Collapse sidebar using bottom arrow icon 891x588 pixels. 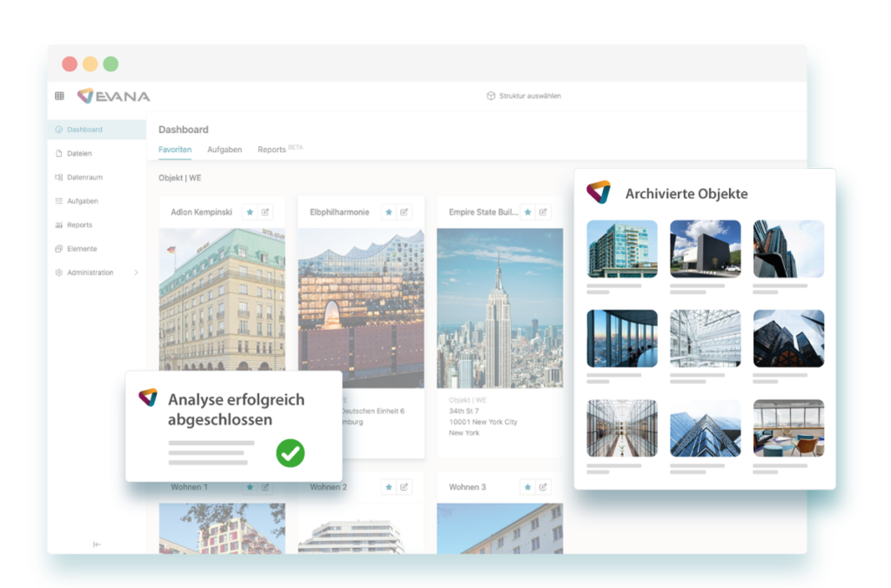[x=97, y=545]
